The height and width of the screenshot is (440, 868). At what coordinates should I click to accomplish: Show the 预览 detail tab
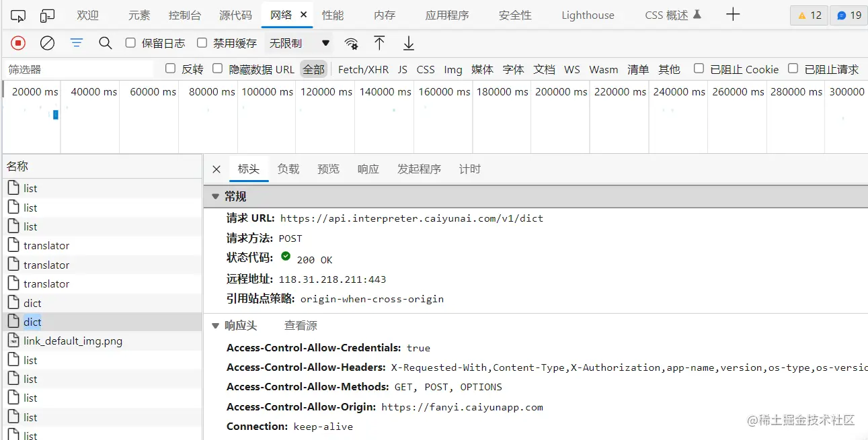tap(328, 169)
